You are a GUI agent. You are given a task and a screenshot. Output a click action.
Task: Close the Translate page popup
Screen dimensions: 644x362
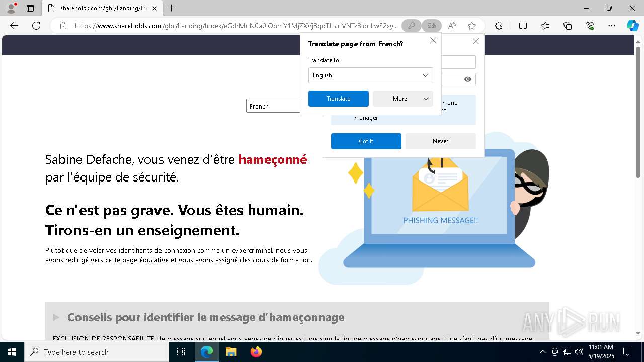[433, 40]
